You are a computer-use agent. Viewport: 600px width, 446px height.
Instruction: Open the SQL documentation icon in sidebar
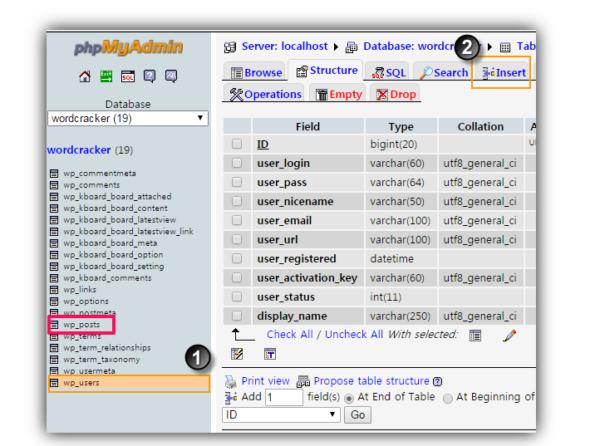[171, 76]
